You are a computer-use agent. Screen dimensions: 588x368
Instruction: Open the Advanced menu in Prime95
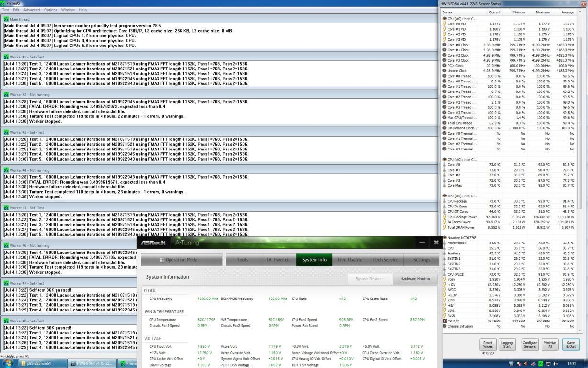pyautogui.click(x=32, y=10)
